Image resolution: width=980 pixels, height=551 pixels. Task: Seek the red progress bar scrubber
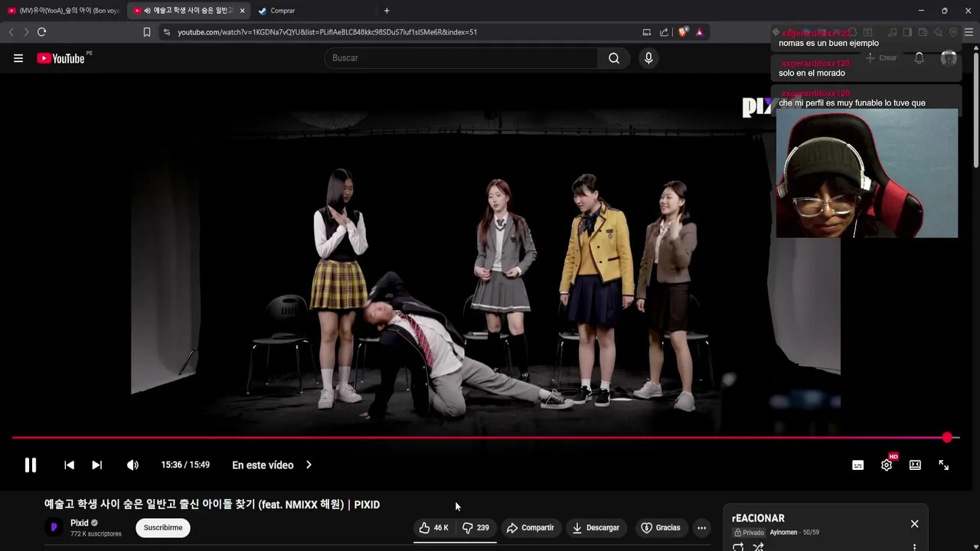pyautogui.click(x=947, y=437)
